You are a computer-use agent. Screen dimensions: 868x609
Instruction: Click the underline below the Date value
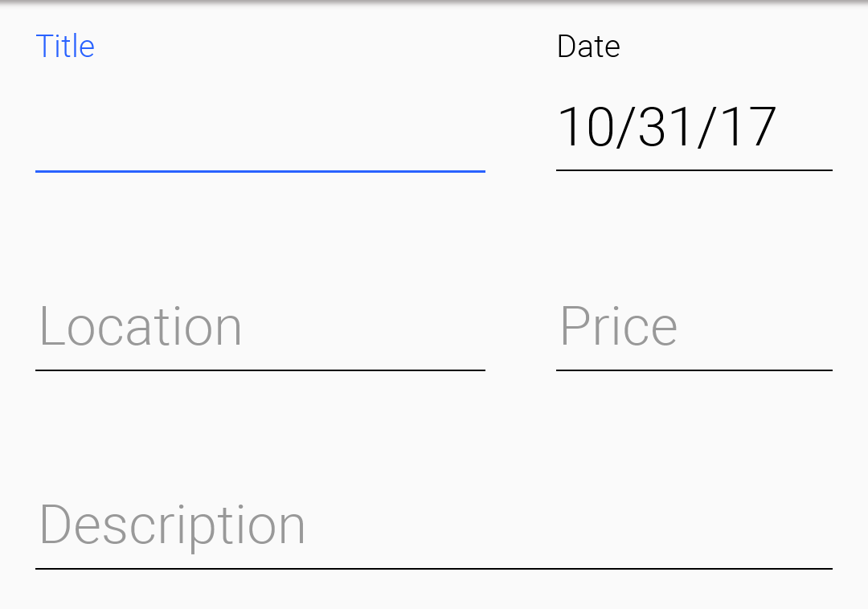tap(695, 170)
